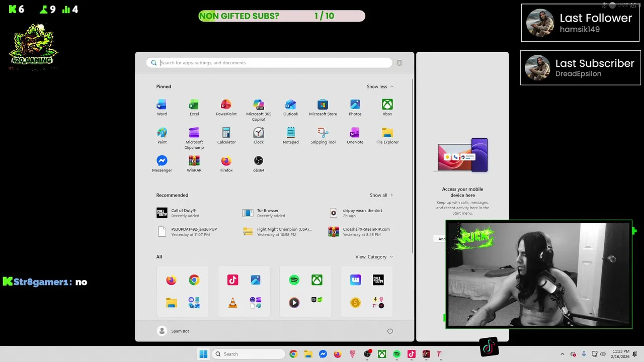The image size is (644, 362).
Task: Toggle the mobile device side panel
Action: [x=399, y=63]
